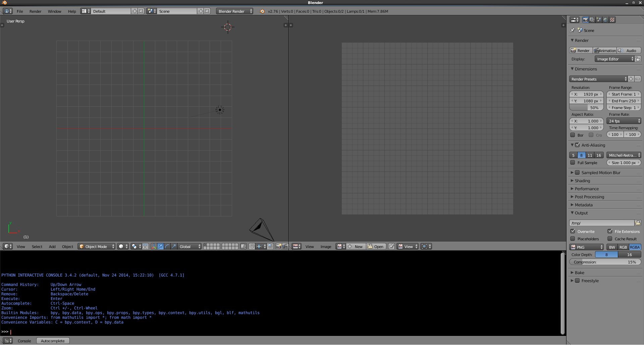Add a new scene with plus icon
Image resolution: width=644 pixels, height=345 pixels.
tap(201, 11)
